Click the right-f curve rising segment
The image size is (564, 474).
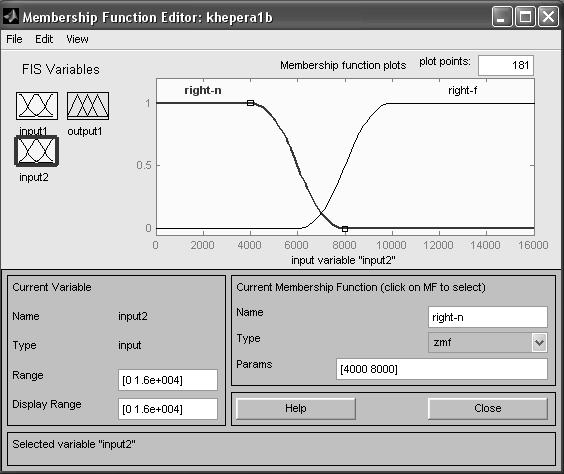[x=345, y=165]
